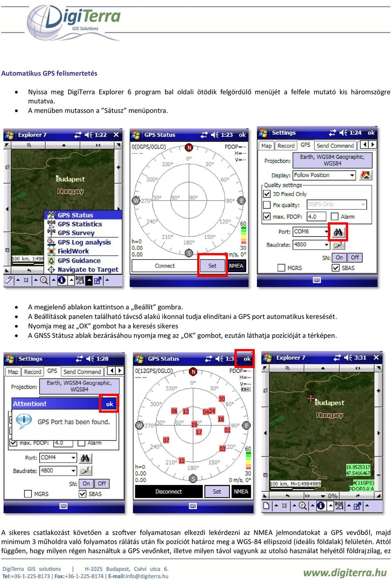Click Set button in first GPS Status window
Viewport: 392px width, 581px height.
coord(212,266)
